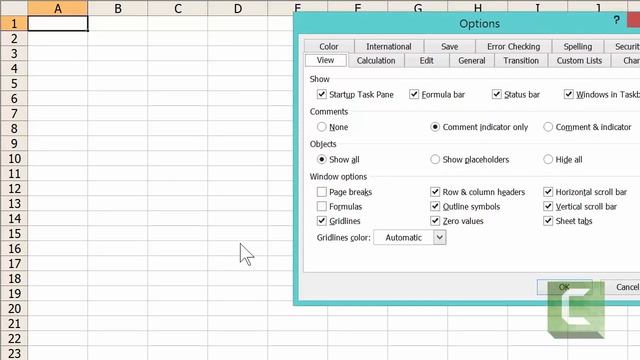
Task: Select Hide all objects radio
Action: pyautogui.click(x=548, y=159)
